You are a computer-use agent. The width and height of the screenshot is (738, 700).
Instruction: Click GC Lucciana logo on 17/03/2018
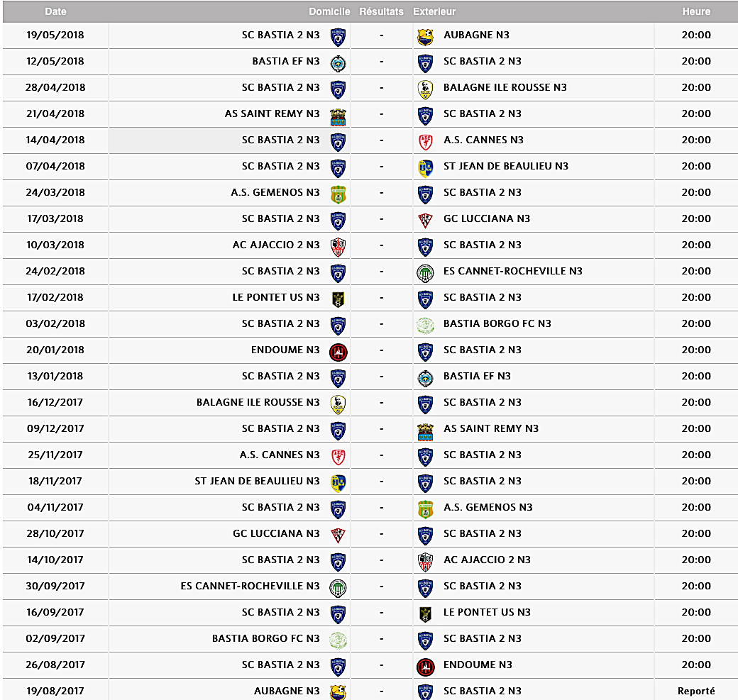pos(425,219)
